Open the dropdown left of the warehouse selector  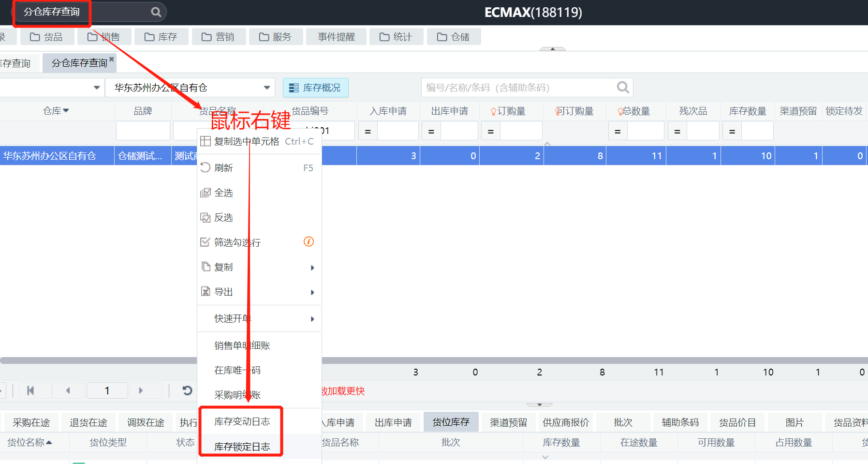click(x=96, y=88)
